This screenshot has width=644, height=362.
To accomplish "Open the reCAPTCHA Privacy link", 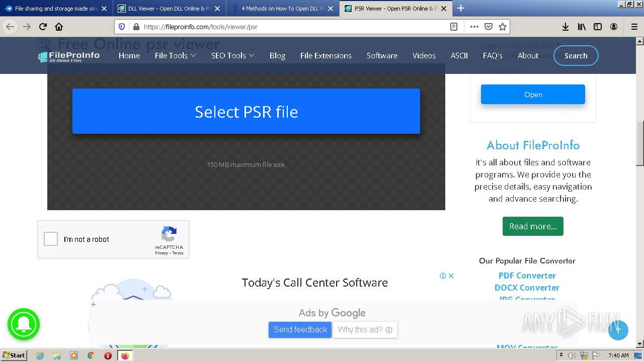I will 162,253.
